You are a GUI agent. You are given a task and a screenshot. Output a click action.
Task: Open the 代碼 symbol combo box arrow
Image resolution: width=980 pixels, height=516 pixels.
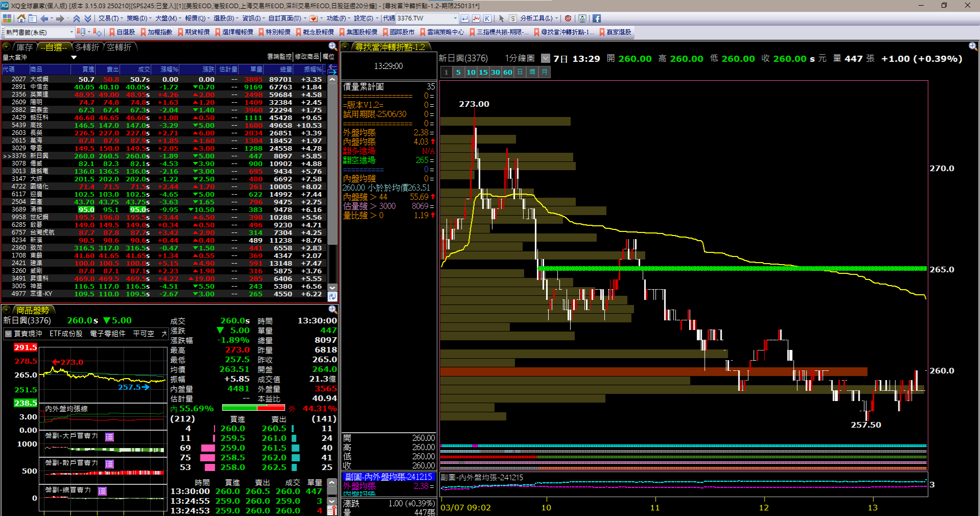pyautogui.click(x=455, y=18)
